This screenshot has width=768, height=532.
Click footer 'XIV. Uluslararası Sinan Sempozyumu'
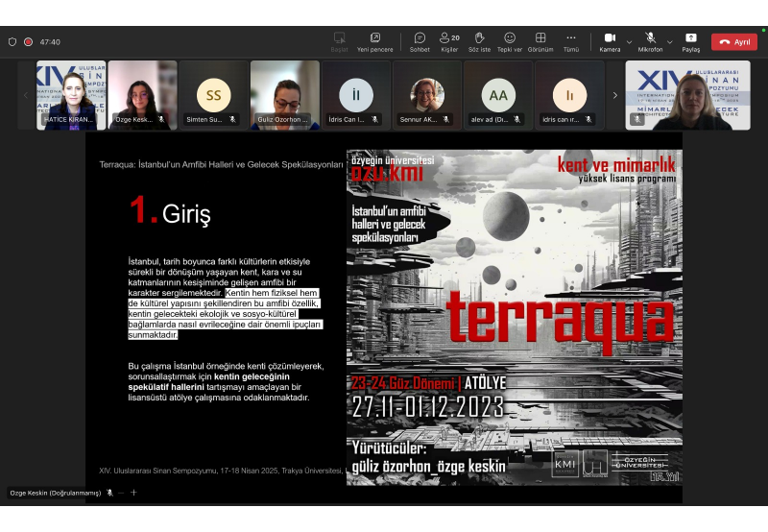(159, 471)
